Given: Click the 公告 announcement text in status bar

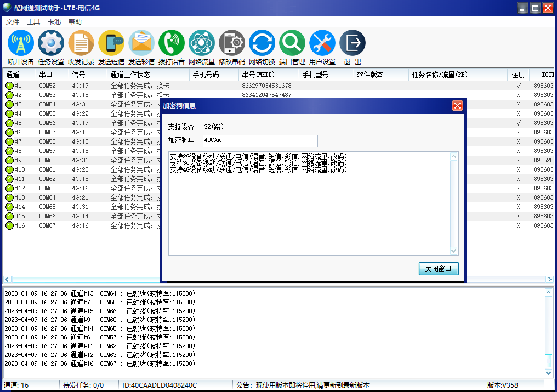Looking at the screenshot, I should [x=303, y=385].
